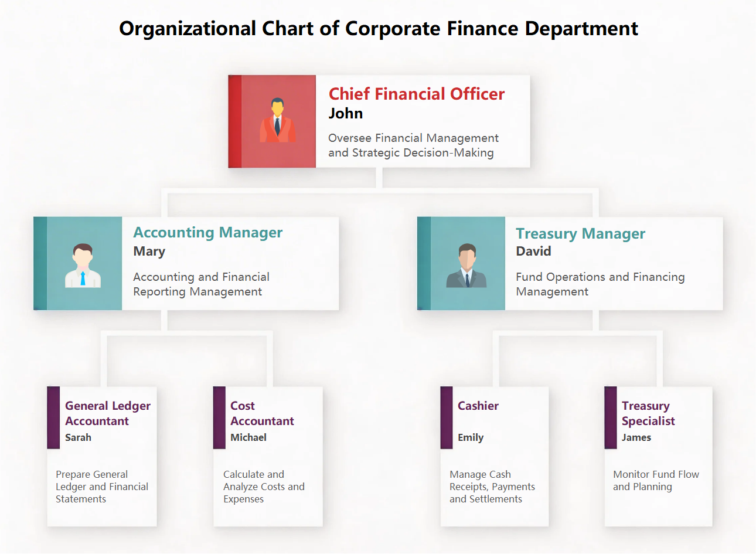Image resolution: width=756 pixels, height=554 pixels.
Task: Click the teal bar on Accounting Manager card
Action: click(40, 263)
